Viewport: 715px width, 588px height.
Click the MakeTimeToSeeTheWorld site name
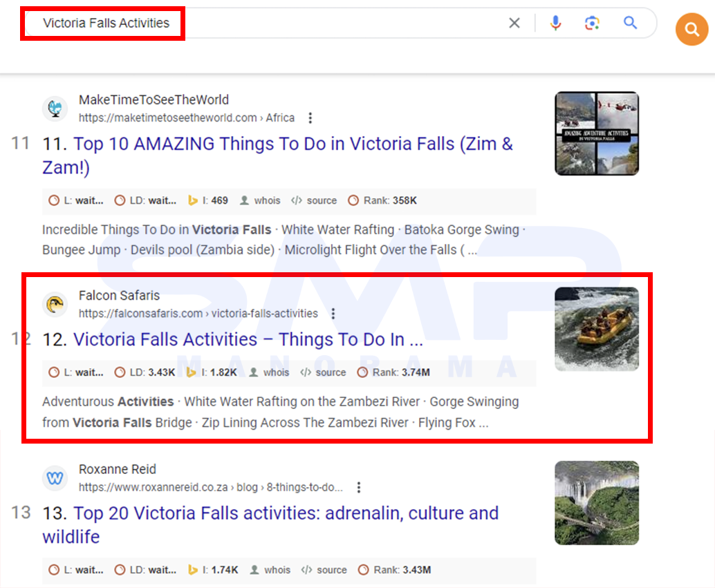pyautogui.click(x=154, y=99)
